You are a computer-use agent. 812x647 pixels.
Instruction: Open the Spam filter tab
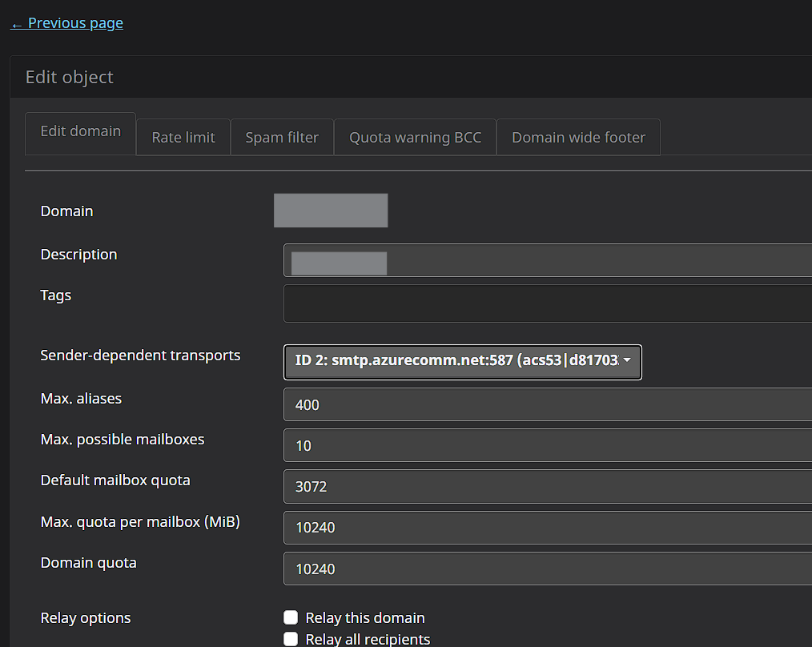pos(282,137)
